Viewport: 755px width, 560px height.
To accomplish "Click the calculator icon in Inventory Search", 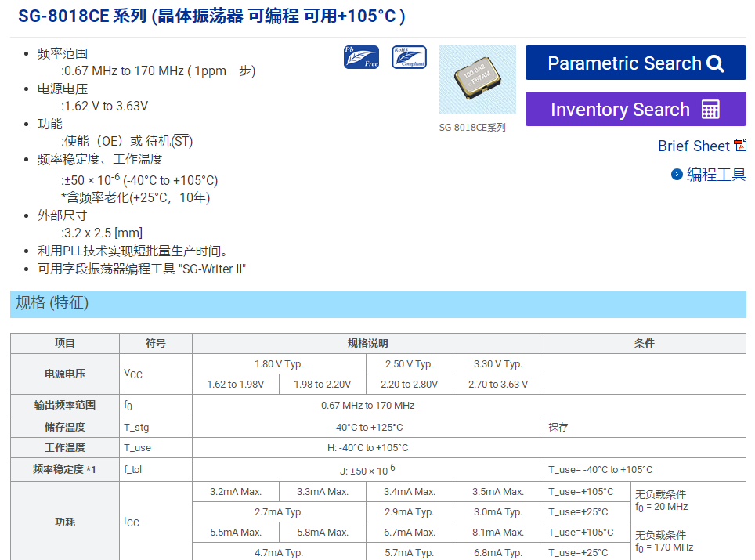I will coord(710,110).
